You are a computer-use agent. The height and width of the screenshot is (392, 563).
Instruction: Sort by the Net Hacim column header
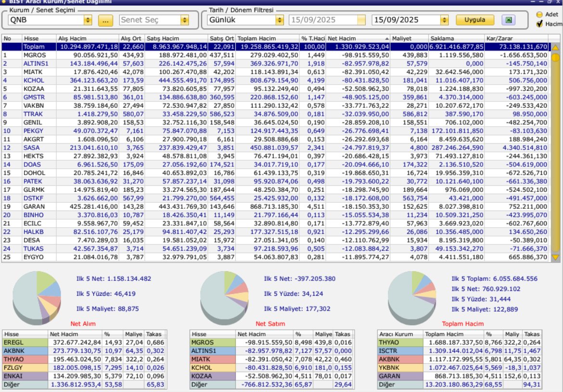tap(358, 38)
